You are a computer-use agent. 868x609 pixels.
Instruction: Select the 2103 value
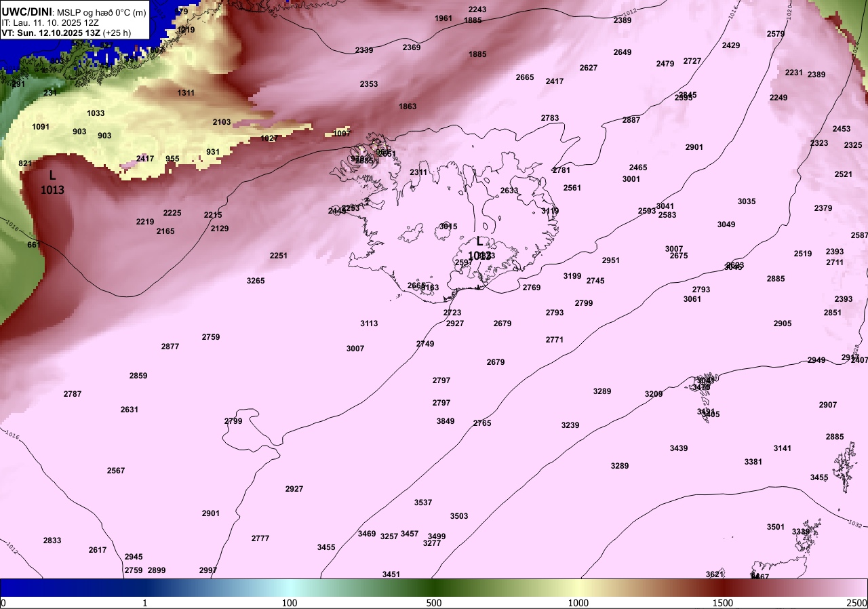pyautogui.click(x=222, y=122)
